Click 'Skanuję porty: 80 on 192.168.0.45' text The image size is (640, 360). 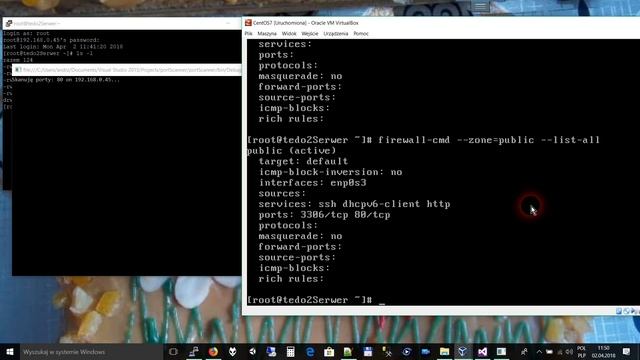point(67,80)
